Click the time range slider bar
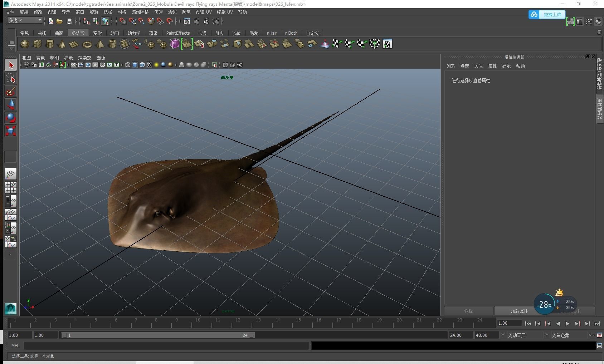This screenshot has width=604, height=364. point(157,335)
